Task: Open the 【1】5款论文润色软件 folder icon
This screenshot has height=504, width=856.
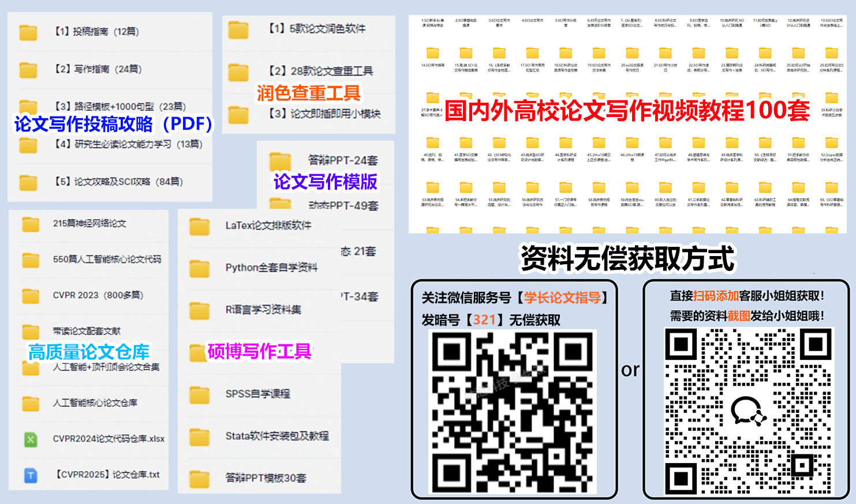Action: click(238, 30)
